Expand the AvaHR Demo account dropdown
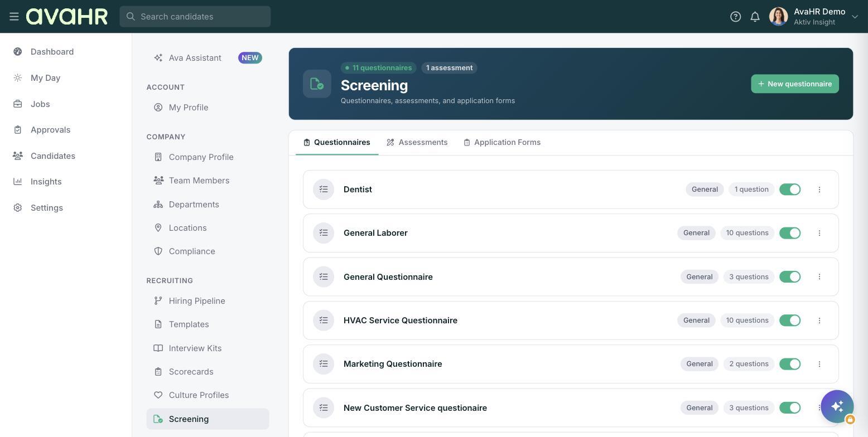The image size is (868, 437). click(x=854, y=17)
